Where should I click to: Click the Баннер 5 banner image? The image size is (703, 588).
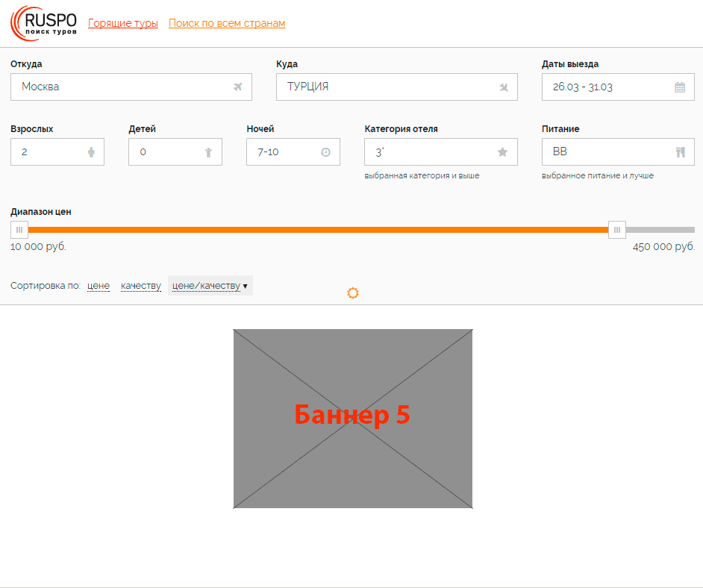coord(353,419)
